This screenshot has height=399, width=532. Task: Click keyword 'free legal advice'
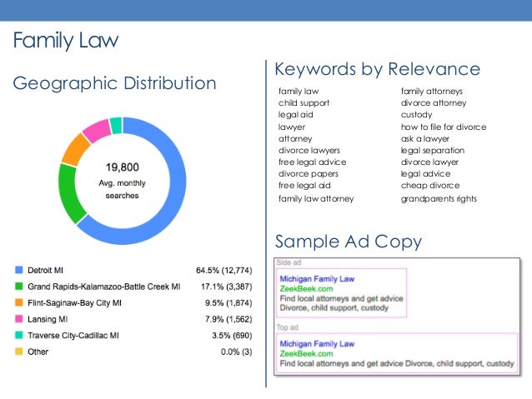click(x=313, y=162)
